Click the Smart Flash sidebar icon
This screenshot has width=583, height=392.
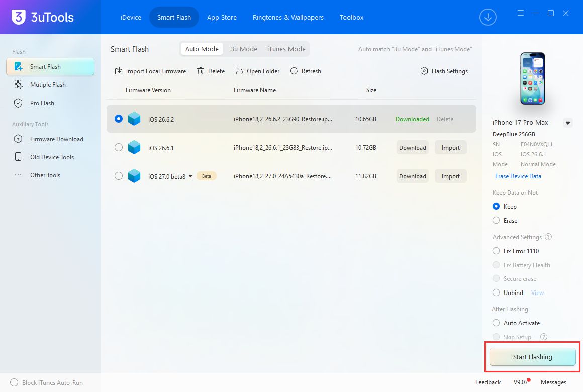tap(18, 66)
